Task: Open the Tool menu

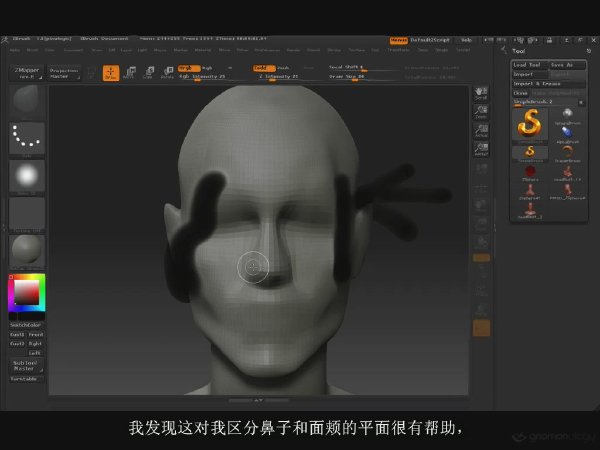Action: [x=375, y=50]
